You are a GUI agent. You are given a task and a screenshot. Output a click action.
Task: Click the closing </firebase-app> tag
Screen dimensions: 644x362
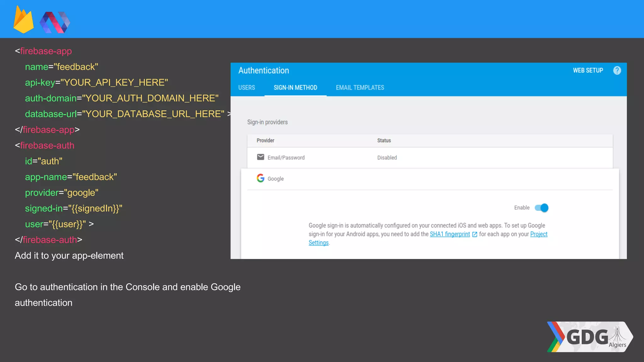47,129
